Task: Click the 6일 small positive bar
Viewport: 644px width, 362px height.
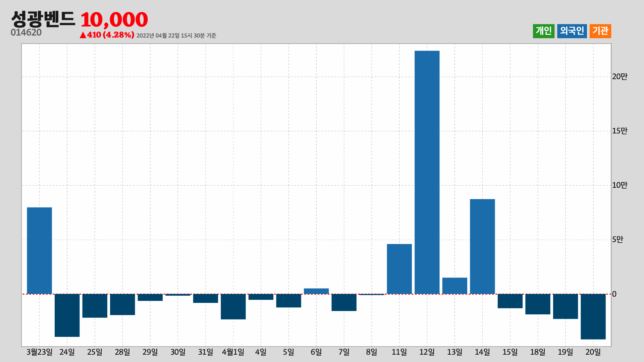Action: pyautogui.click(x=316, y=291)
